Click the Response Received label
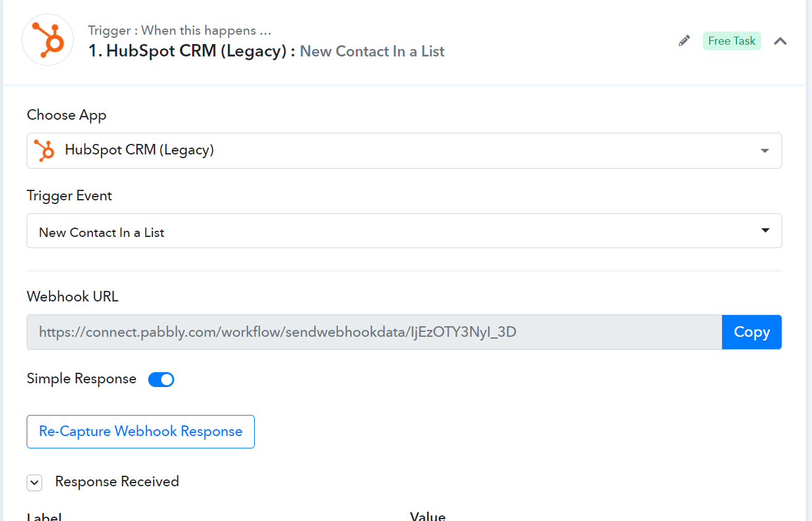Viewport: 812px width, 521px height. pyautogui.click(x=117, y=481)
